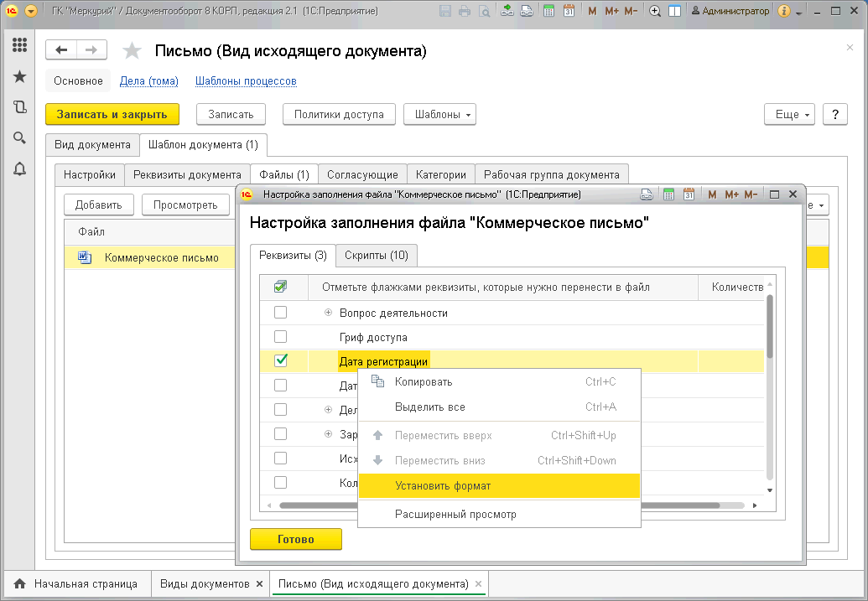Click the info icon next to Администратор
The width and height of the screenshot is (868, 601).
[784, 11]
